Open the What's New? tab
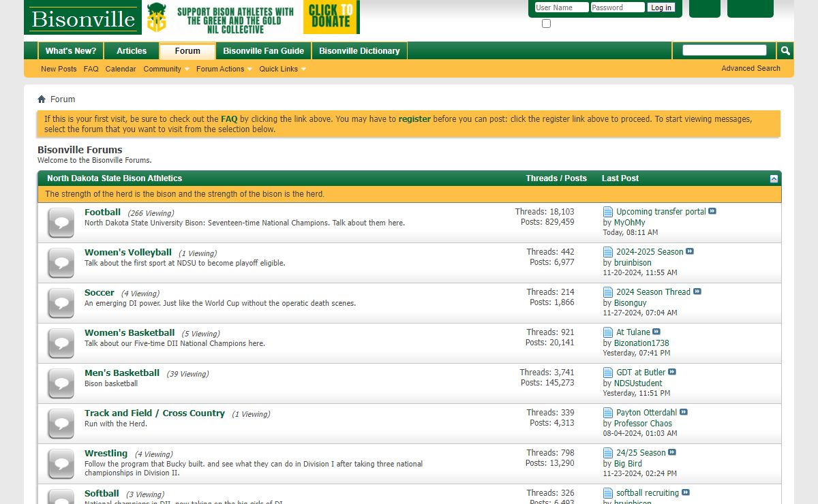This screenshot has width=818, height=504. click(71, 51)
